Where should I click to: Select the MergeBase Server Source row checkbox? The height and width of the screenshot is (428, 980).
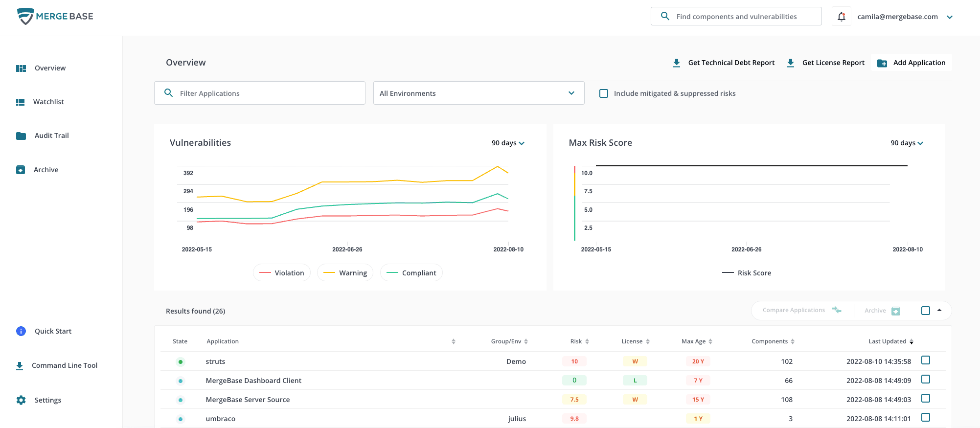(926, 398)
